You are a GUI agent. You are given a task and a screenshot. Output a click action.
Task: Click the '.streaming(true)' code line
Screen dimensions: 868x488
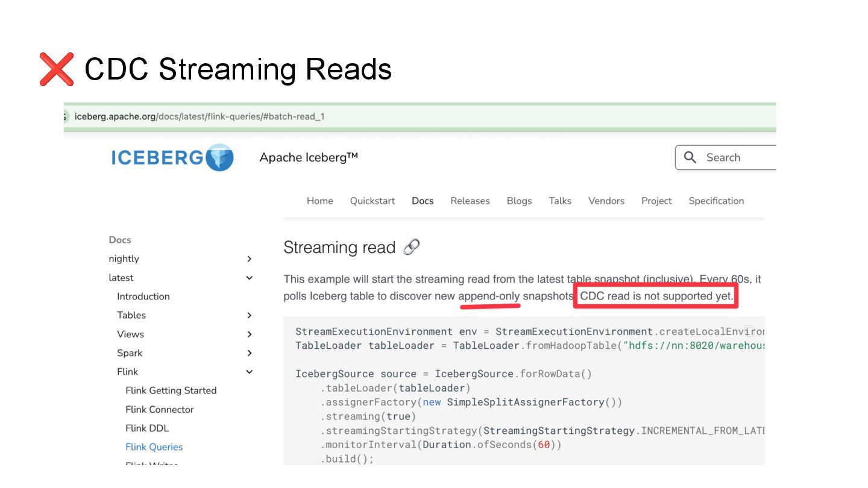click(x=368, y=416)
